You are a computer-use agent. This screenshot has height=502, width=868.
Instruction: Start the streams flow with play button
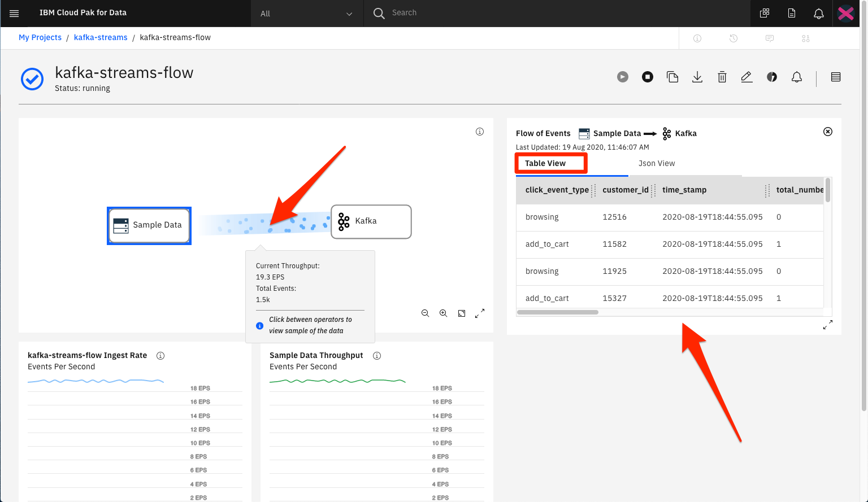[623, 77]
